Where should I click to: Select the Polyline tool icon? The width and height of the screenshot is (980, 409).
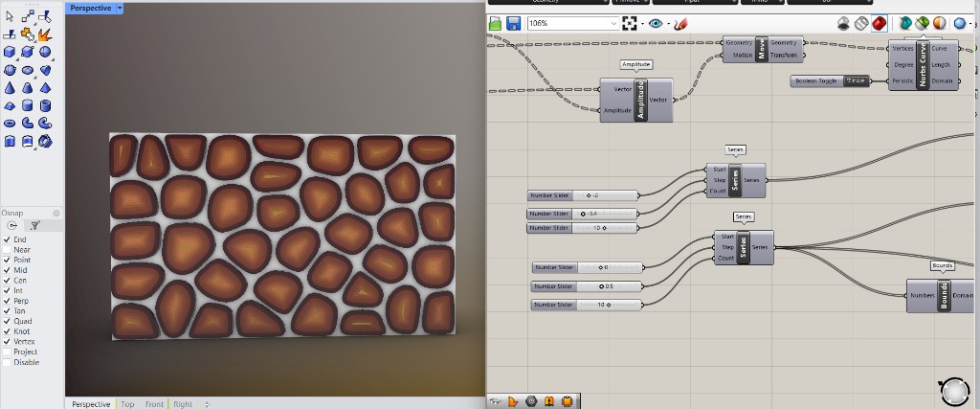(28, 16)
